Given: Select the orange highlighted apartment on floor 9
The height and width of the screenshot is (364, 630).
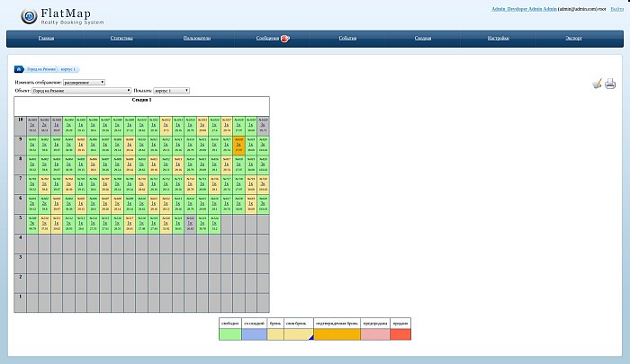Looking at the screenshot, I should pyautogui.click(x=238, y=144).
